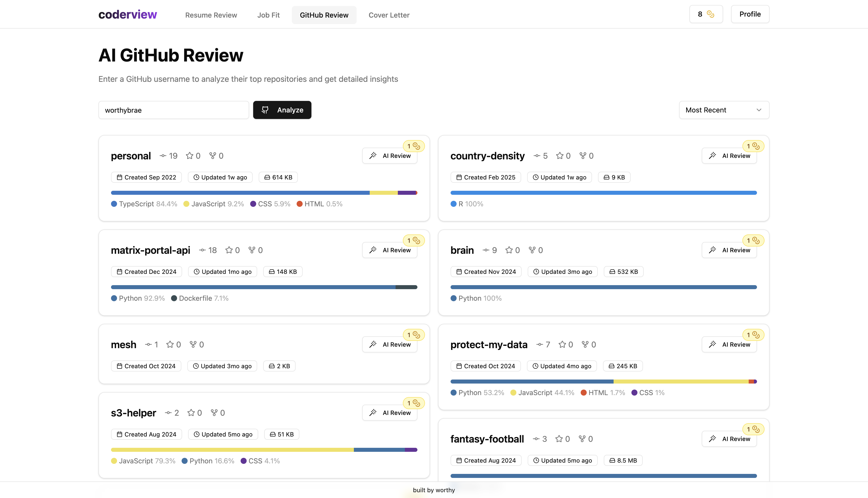Click the GitHub icon on the Analyze button
868x498 pixels.
tap(265, 110)
